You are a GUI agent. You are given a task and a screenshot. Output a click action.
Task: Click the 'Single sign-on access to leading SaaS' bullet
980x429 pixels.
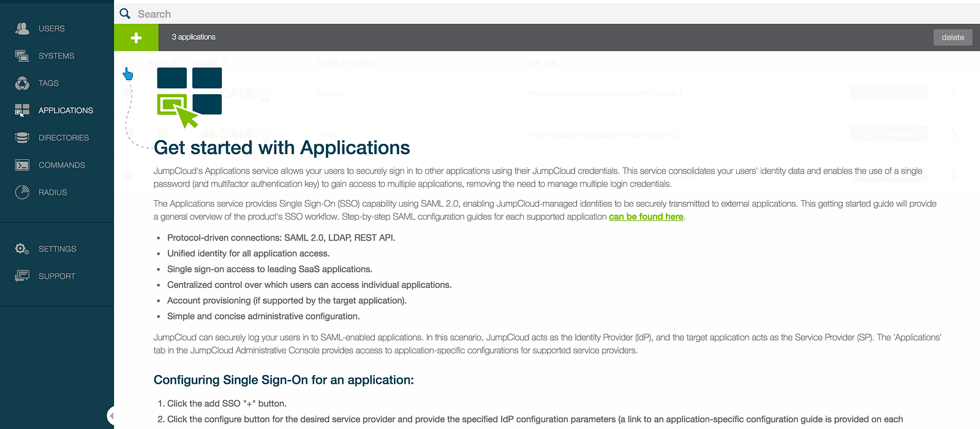(x=269, y=269)
